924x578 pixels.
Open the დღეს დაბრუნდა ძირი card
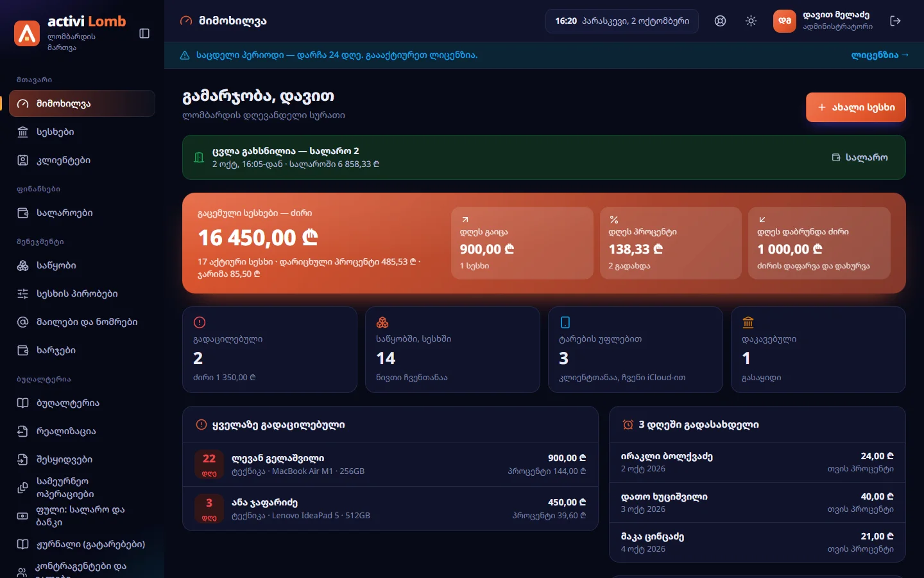point(819,243)
